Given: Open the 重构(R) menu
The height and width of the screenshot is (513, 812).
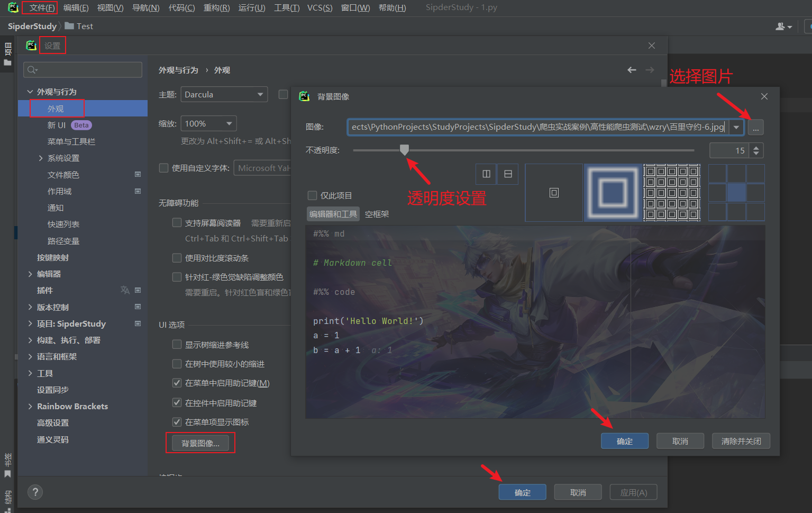Looking at the screenshot, I should coord(217,7).
